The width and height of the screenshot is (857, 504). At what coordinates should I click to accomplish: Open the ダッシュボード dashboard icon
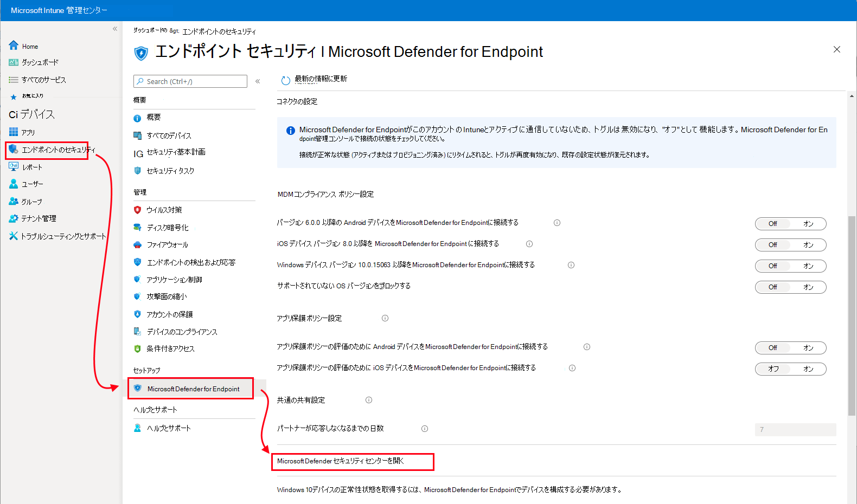pos(14,62)
